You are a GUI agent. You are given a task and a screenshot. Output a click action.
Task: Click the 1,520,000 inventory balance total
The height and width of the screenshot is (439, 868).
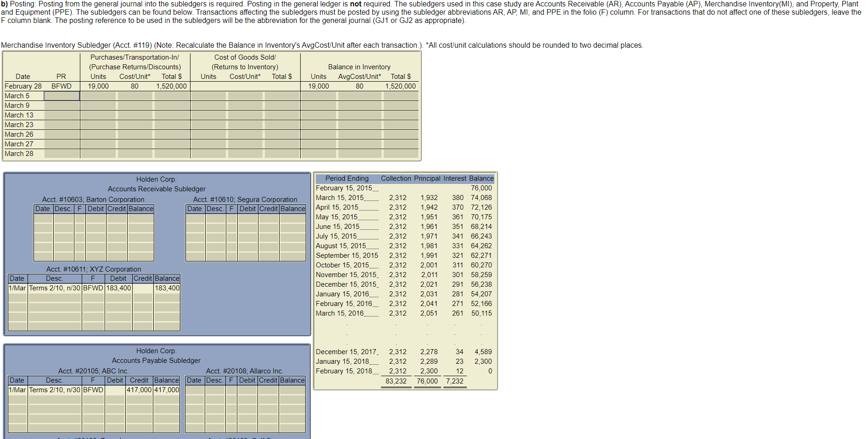pos(400,86)
